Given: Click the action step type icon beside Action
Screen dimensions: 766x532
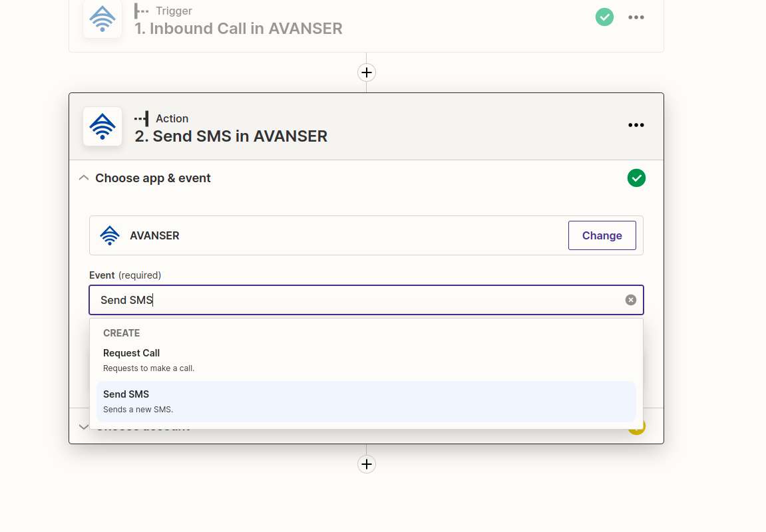Looking at the screenshot, I should point(141,118).
